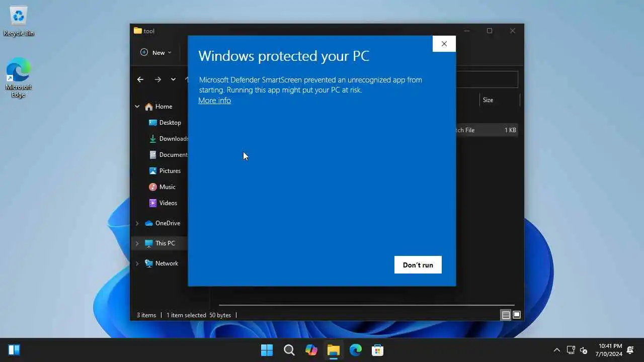Open the notification bell in the taskbar

(630, 350)
